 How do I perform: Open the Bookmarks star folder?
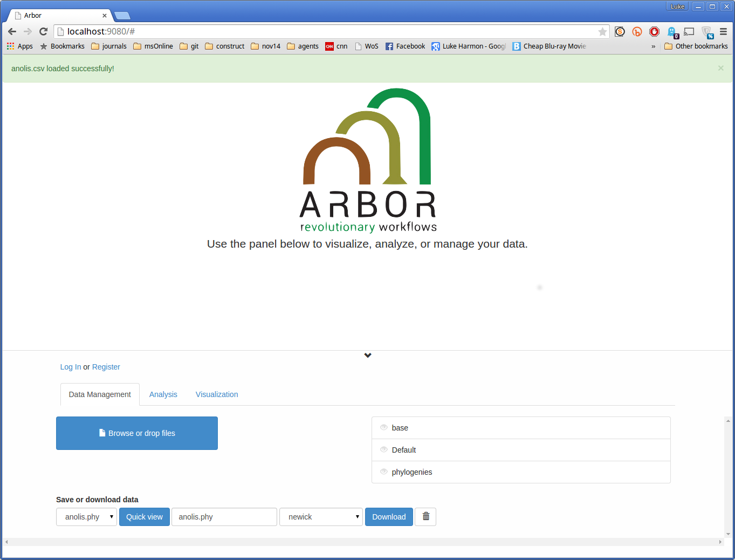pos(62,46)
